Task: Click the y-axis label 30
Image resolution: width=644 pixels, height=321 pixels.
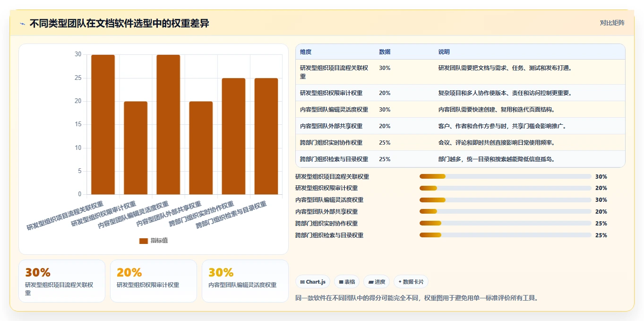Action: click(78, 54)
